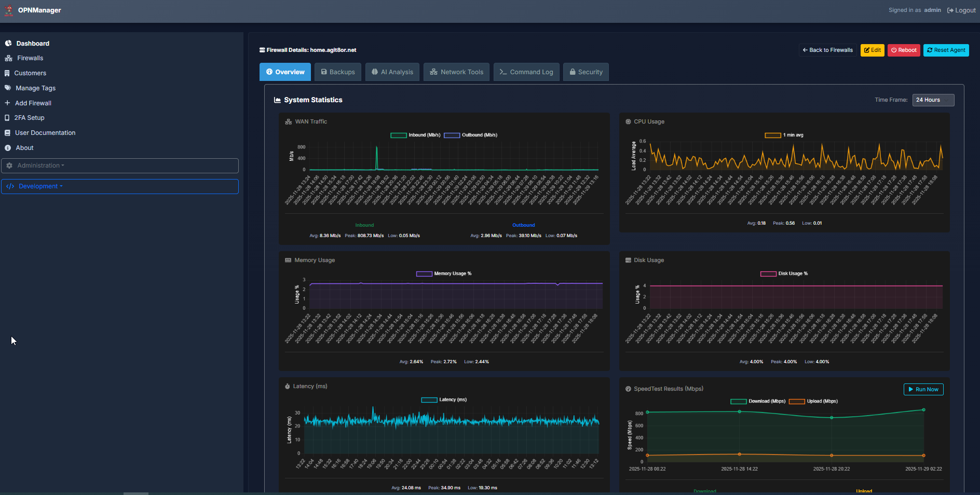Viewport: 980px width, 495px height.
Task: Open the About info icon
Action: pos(8,148)
